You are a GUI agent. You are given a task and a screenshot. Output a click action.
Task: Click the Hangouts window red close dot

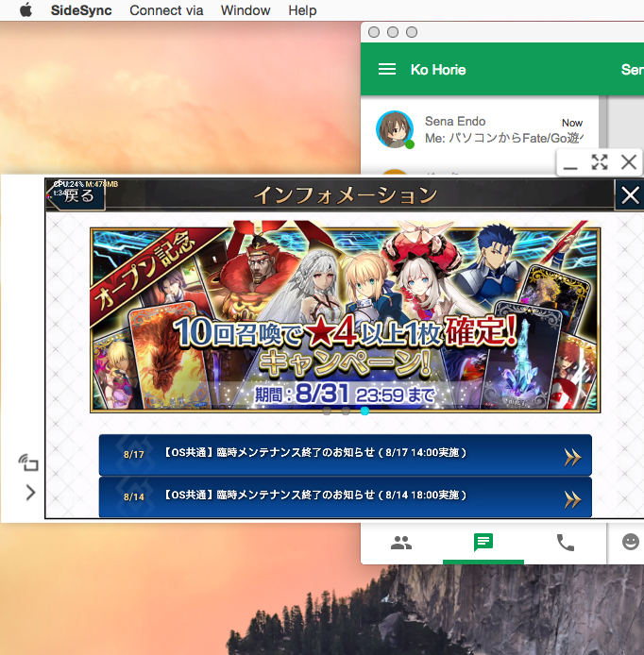[x=374, y=32]
